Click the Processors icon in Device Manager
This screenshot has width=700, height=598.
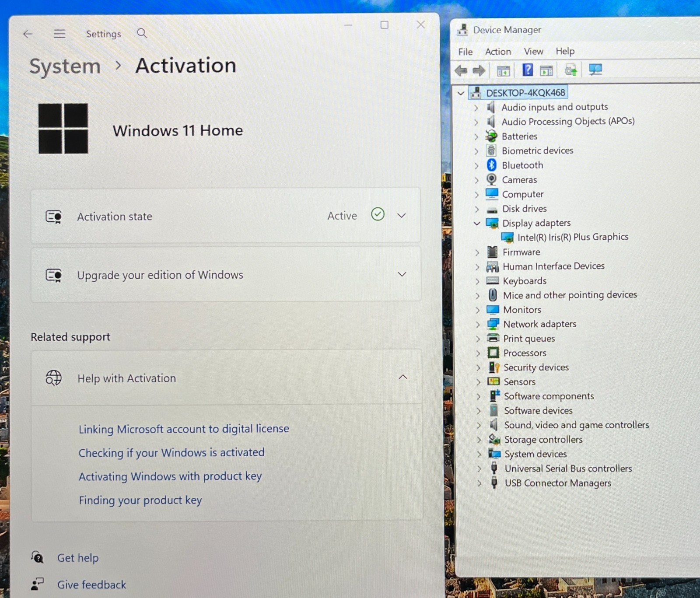[x=493, y=353]
